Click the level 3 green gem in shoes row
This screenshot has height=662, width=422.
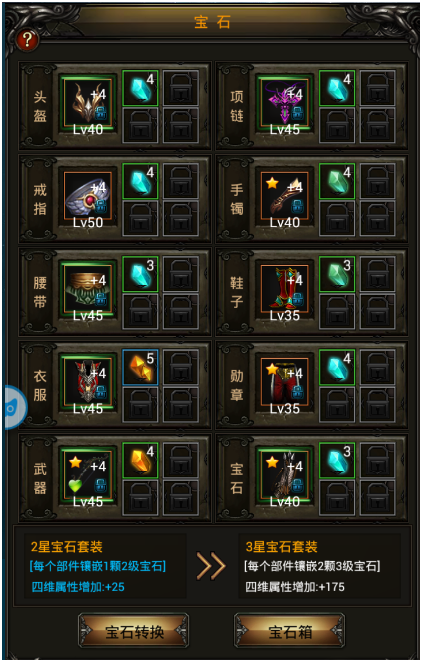337,274
